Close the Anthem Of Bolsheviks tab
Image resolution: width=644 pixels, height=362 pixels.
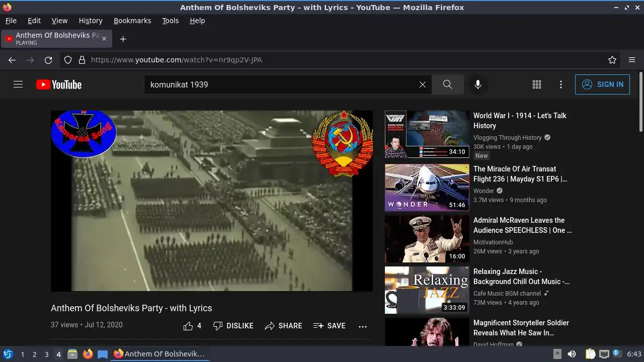pyautogui.click(x=104, y=39)
